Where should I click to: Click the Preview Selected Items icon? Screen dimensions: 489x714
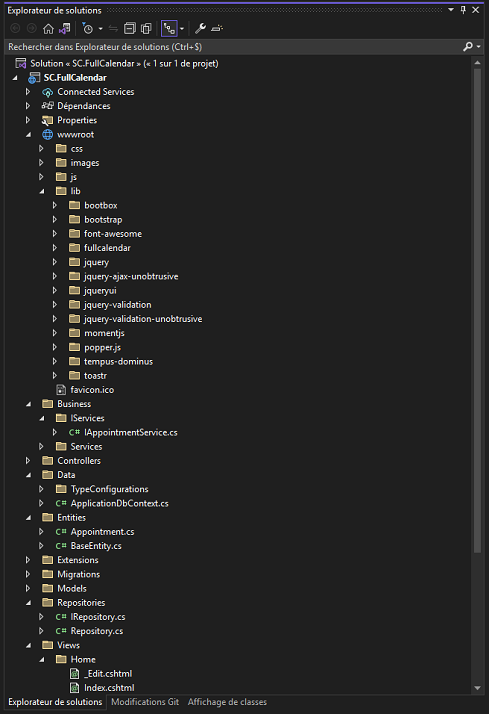pyautogui.click(x=217, y=29)
